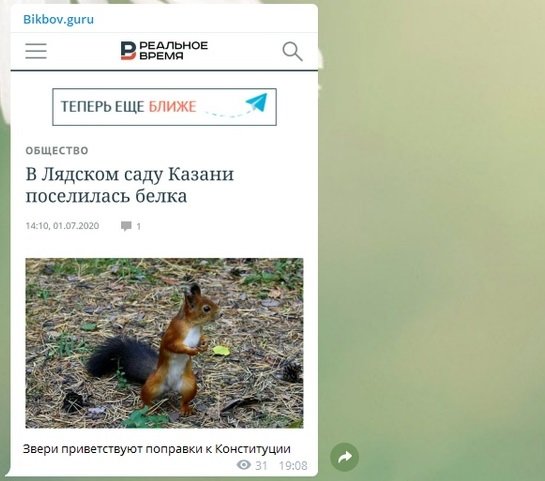Click the comment count number 1
This screenshot has height=481, width=545.
click(139, 227)
